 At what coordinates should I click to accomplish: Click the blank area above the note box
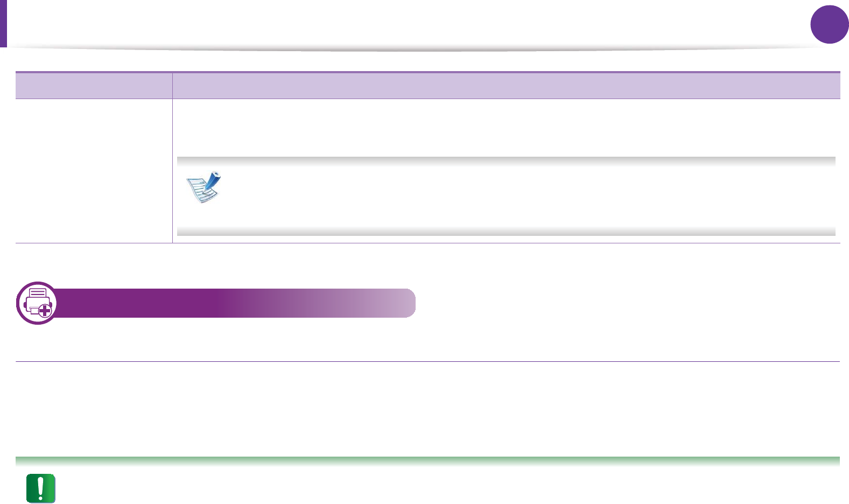[506, 127]
